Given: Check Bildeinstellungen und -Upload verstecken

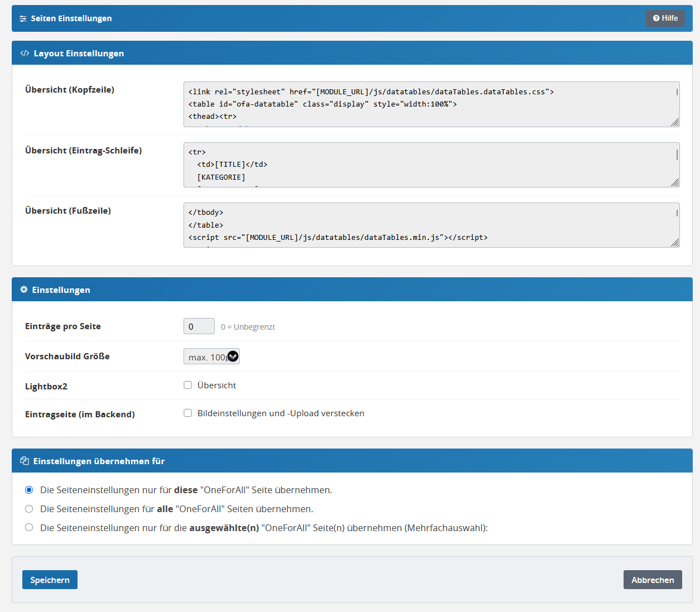Looking at the screenshot, I should tap(188, 413).
